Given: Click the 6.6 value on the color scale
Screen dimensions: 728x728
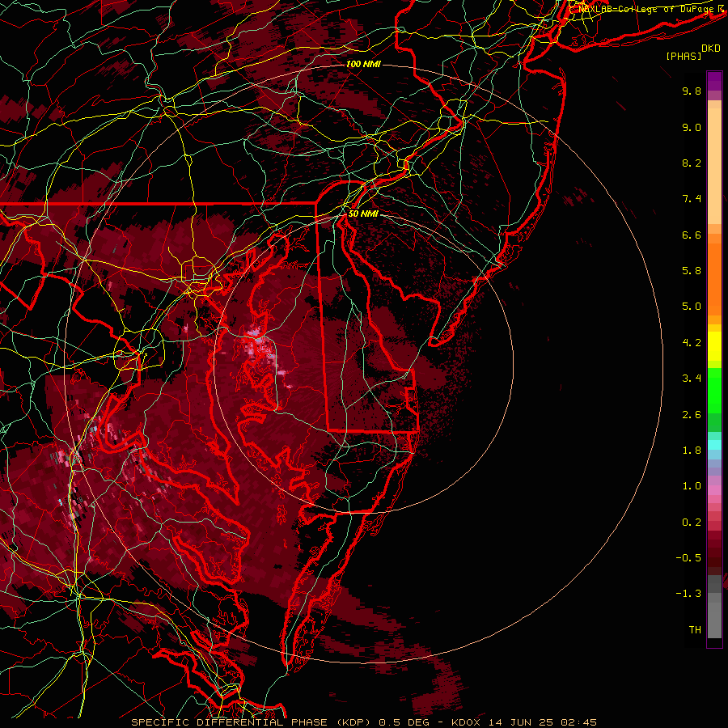Looking at the screenshot, I should coord(692,235).
